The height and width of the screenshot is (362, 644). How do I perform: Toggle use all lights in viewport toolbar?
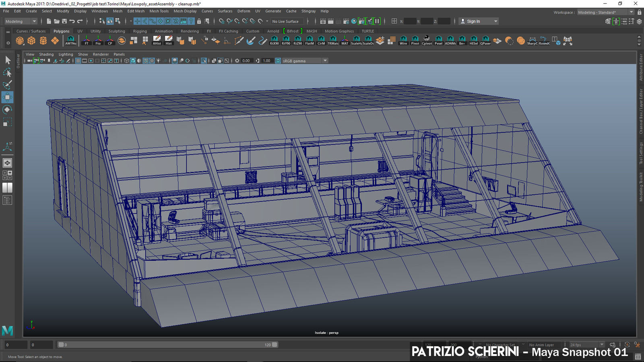(x=159, y=61)
